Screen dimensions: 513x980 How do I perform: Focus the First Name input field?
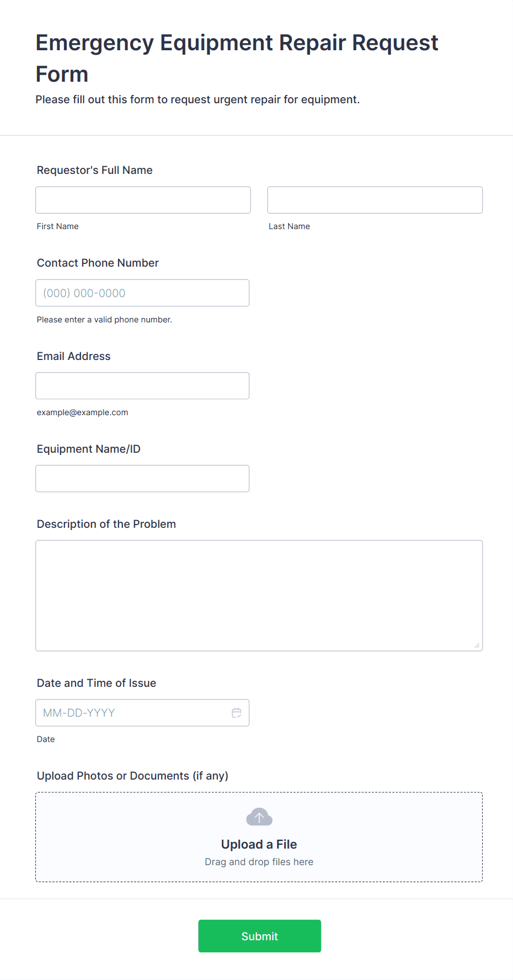coord(143,200)
